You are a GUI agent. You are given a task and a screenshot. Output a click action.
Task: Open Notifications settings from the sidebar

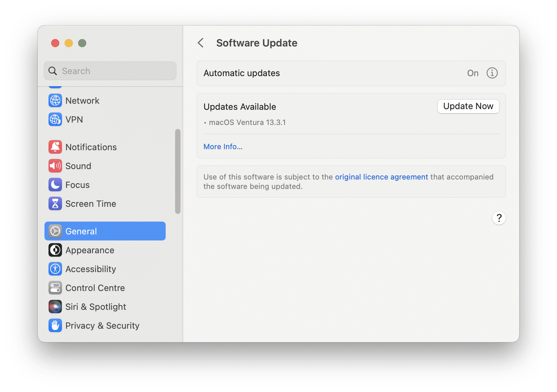(55, 147)
